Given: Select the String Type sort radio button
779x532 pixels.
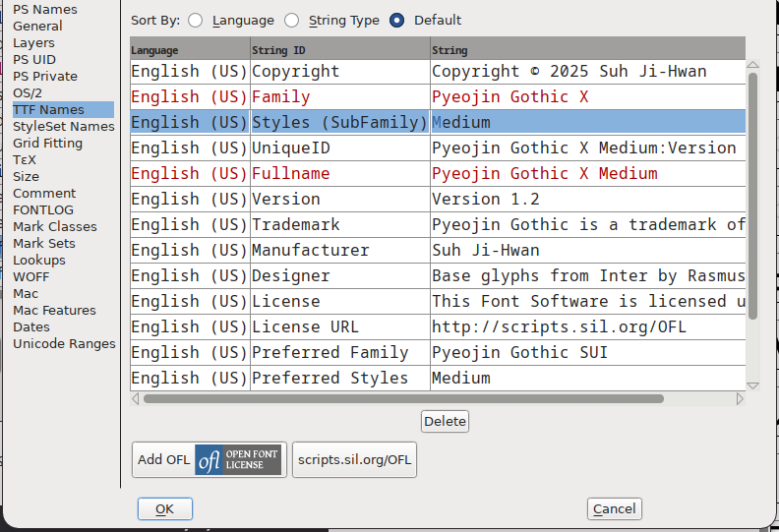Looking at the screenshot, I should click(291, 21).
